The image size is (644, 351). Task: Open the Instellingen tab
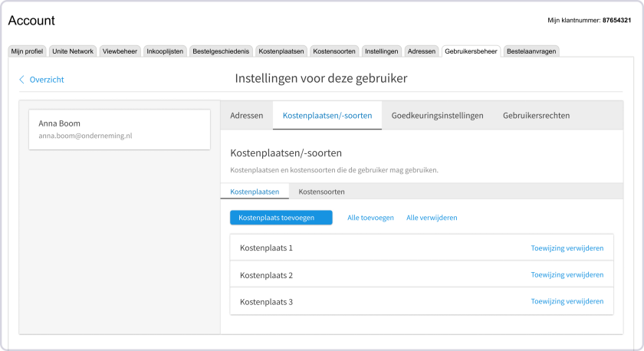pyautogui.click(x=382, y=51)
